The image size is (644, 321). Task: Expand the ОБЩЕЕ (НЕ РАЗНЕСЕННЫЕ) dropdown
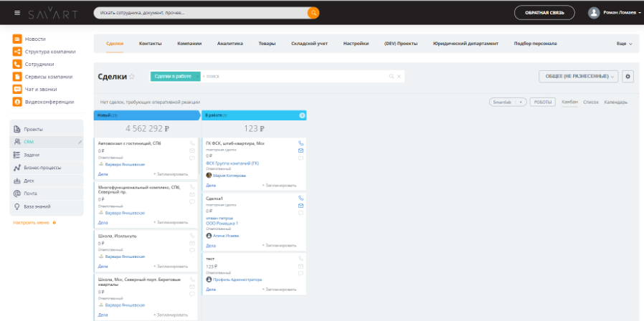click(578, 76)
